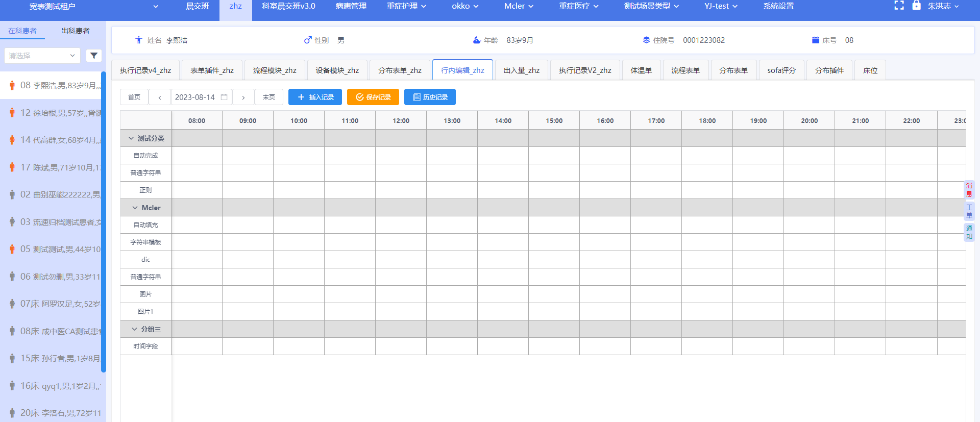Click the bed icon beside 床号

[x=816, y=40]
